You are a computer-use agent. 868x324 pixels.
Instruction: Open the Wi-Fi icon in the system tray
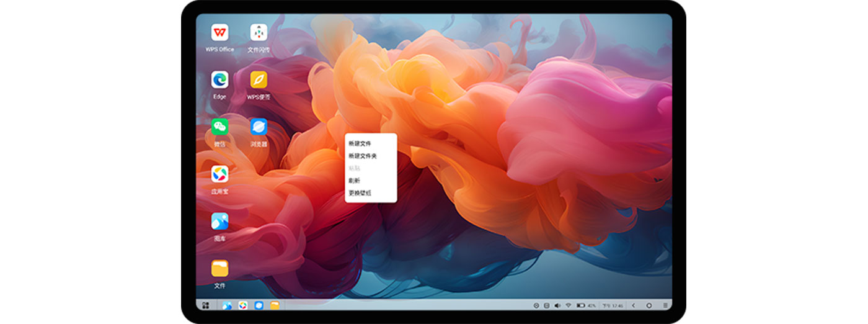pyautogui.click(x=568, y=305)
